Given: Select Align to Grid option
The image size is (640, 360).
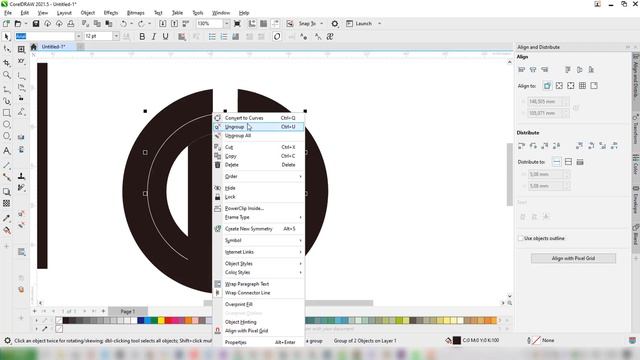Looking at the screenshot, I should click(x=582, y=86).
